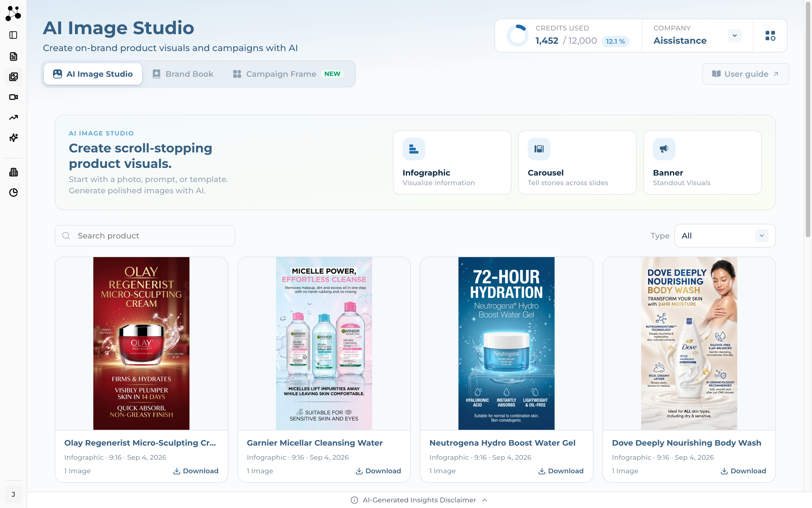The width and height of the screenshot is (812, 508).
Task: Open the Olay Regenerist thumbnail
Action: coord(141,343)
